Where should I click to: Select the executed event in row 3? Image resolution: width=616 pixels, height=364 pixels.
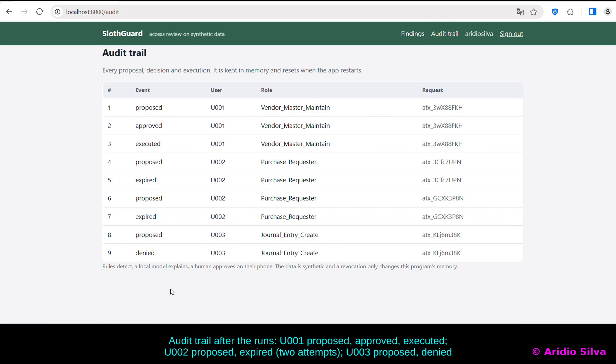(148, 144)
